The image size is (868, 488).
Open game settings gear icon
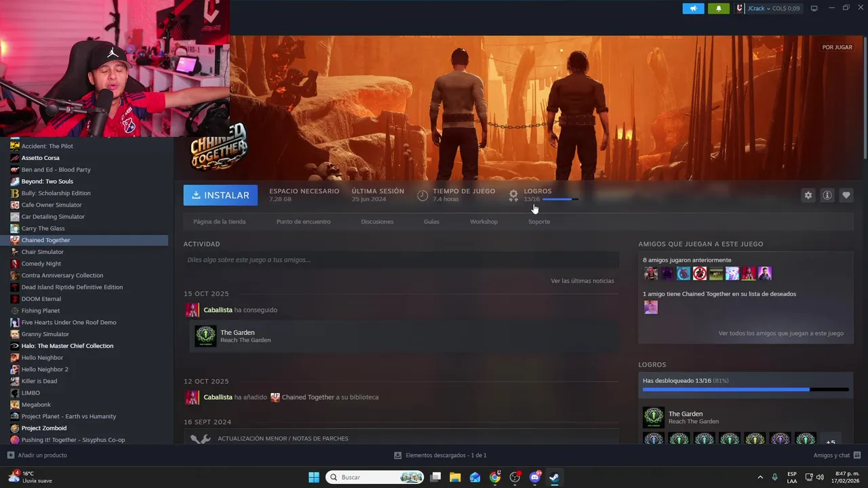coord(808,195)
